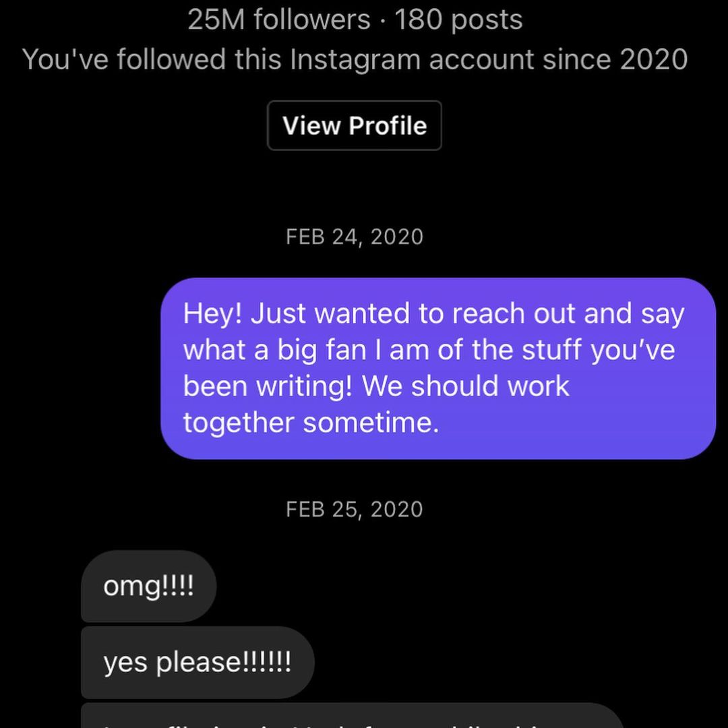Click the "omg!!!!" received message bubble
The width and height of the screenshot is (728, 728).
click(148, 586)
